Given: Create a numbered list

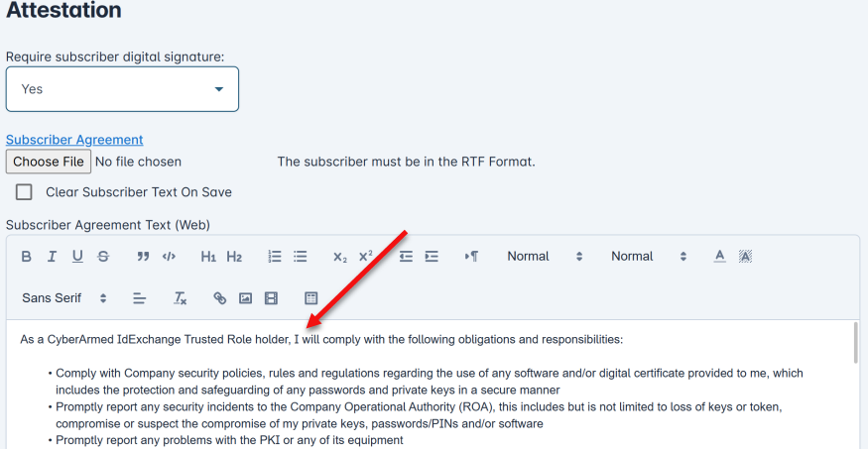Looking at the screenshot, I should [275, 257].
